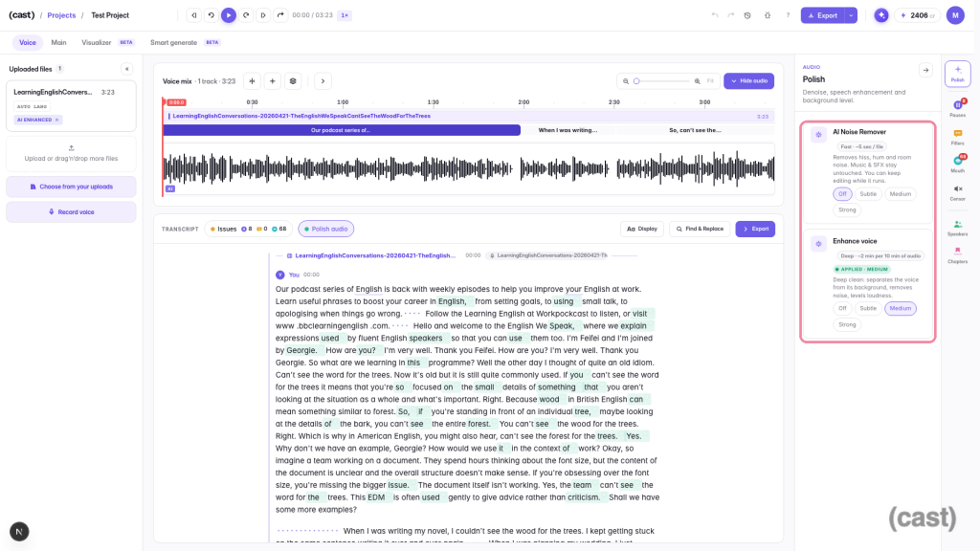Image resolution: width=980 pixels, height=551 pixels.
Task: Click the add track plus icon
Action: tap(273, 81)
